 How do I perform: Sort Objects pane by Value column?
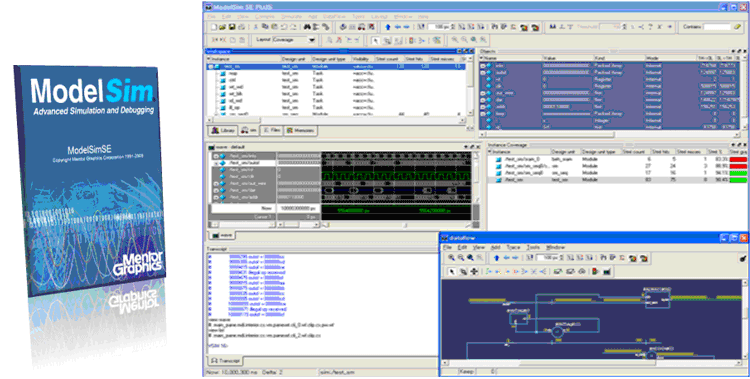[568, 58]
